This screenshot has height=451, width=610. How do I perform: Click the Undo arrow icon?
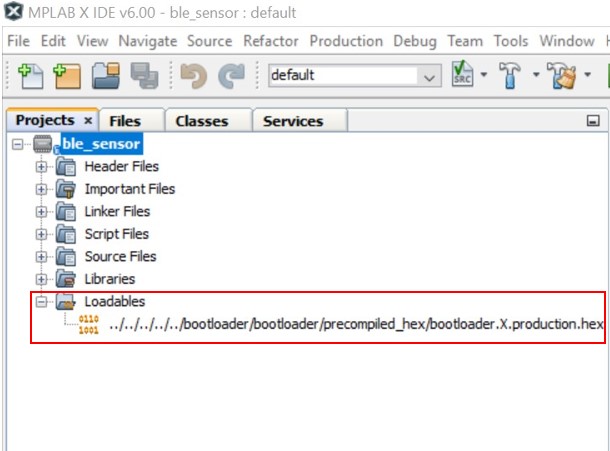(x=193, y=76)
